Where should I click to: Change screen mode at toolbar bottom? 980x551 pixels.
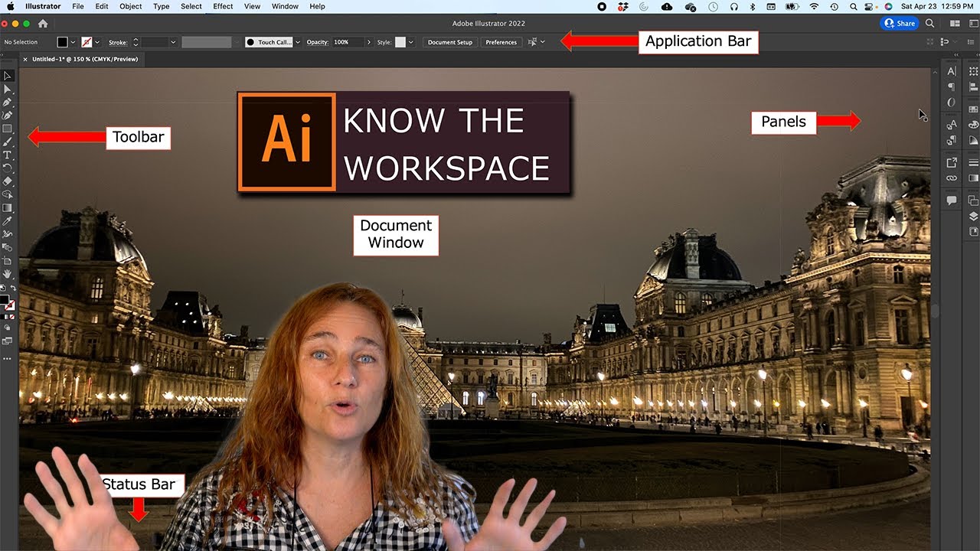click(x=8, y=341)
